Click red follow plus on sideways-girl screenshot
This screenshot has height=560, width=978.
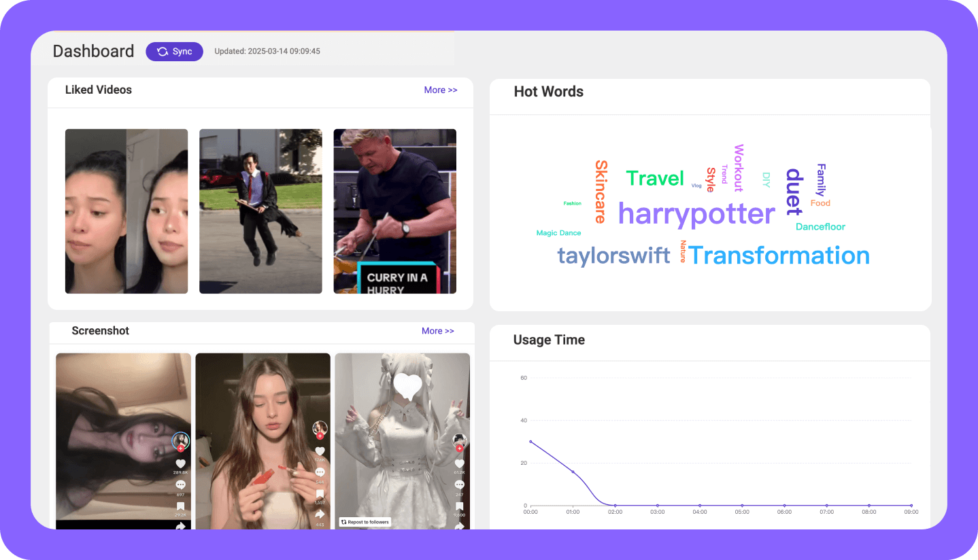click(180, 449)
